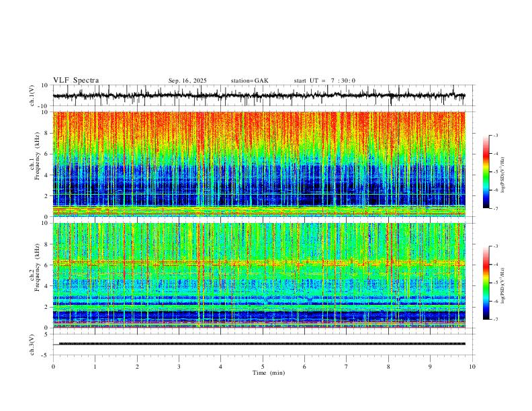Image resolution: width=532 pixels, height=411 pixels.
Task: Click the ch.1 voltage waveform trace
Action: (259, 95)
